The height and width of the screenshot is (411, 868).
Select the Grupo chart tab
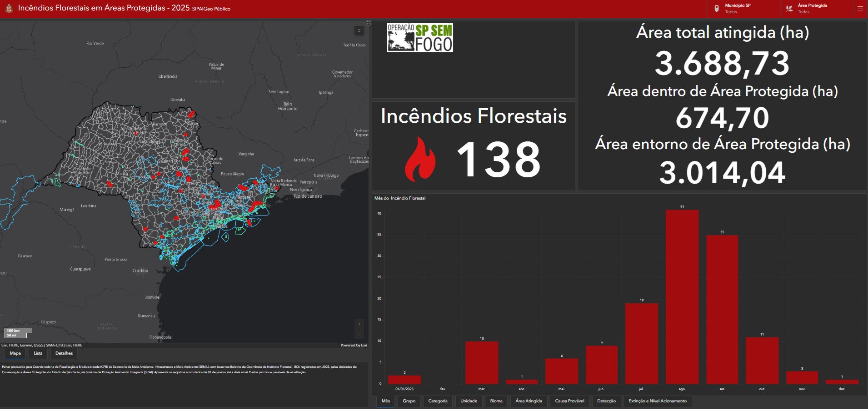409,401
